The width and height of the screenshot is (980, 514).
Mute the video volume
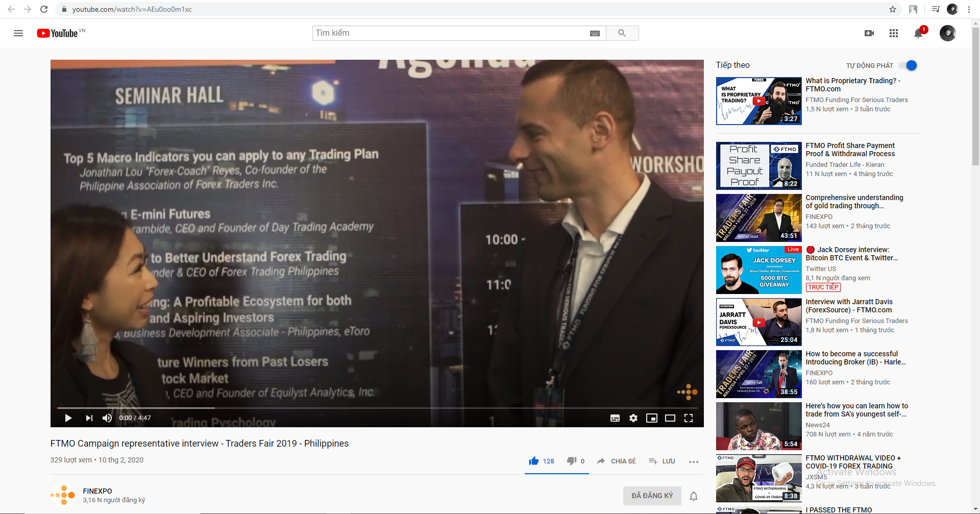(x=107, y=418)
